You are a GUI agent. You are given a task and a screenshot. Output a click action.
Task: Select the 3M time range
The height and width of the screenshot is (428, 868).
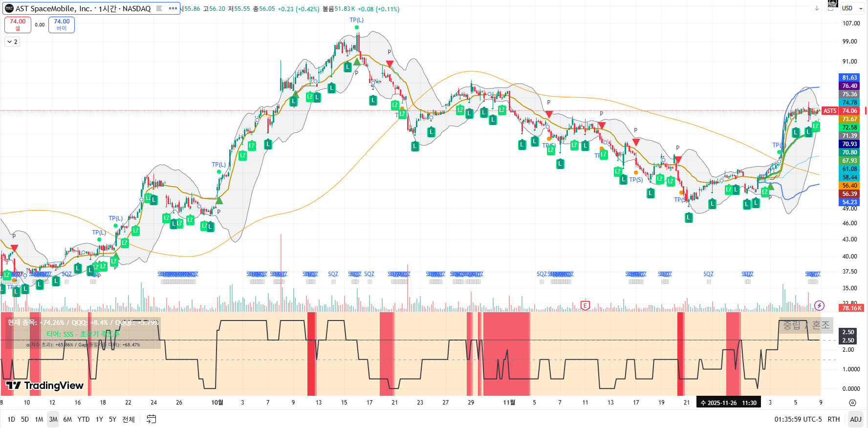[53, 419]
